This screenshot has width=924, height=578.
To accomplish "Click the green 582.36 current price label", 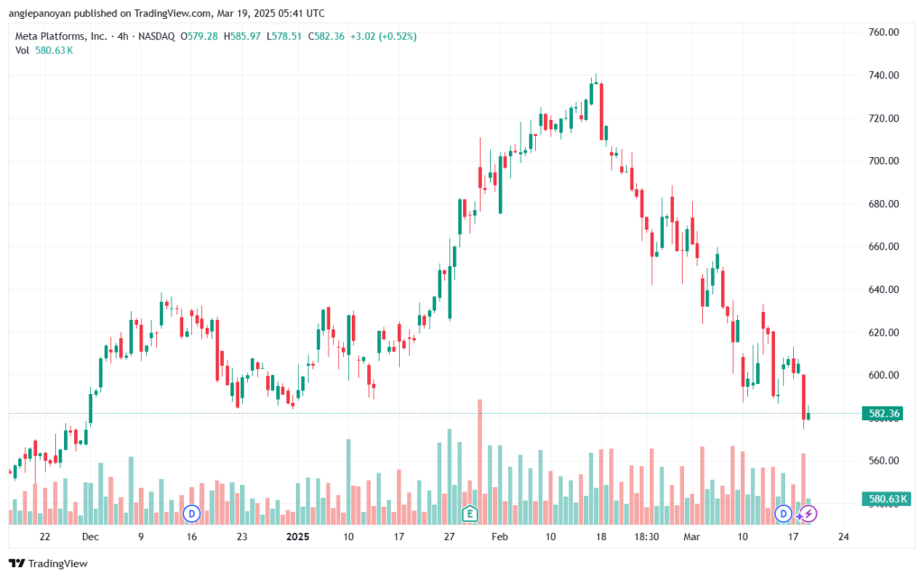I will coord(883,413).
